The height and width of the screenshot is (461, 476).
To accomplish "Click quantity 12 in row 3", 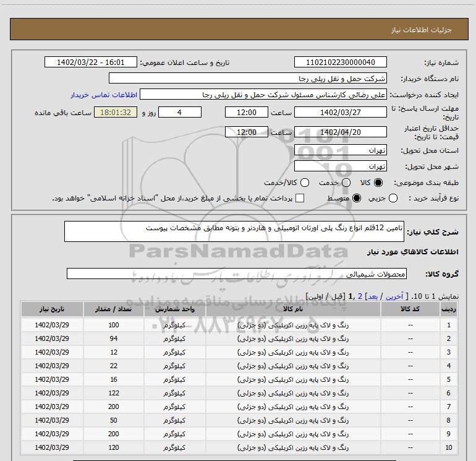I will coord(114,352).
